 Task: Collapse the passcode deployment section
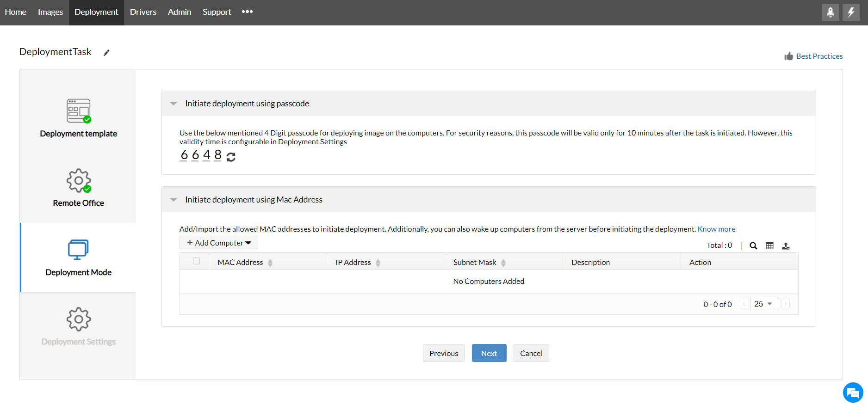[x=174, y=104]
